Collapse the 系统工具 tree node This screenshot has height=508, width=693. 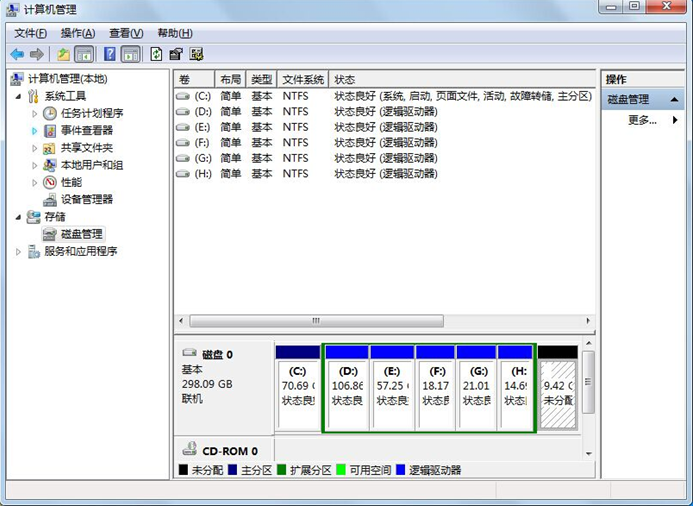pos(18,96)
